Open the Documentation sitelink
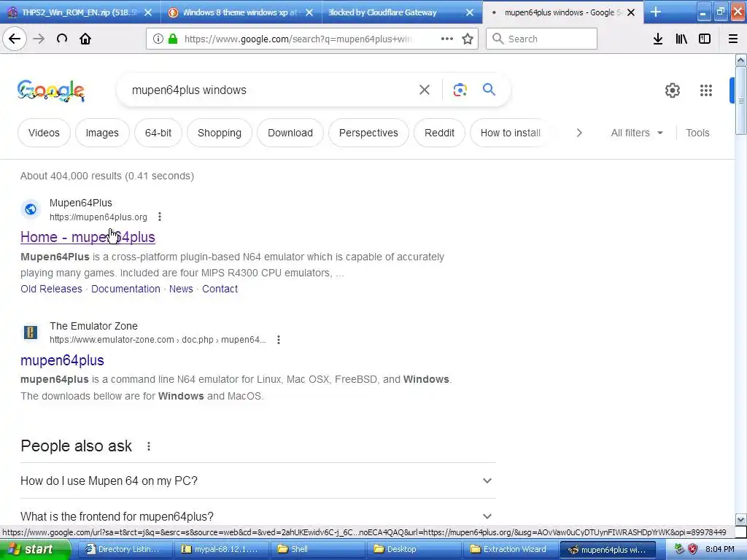The width and height of the screenshot is (747, 560). click(125, 289)
